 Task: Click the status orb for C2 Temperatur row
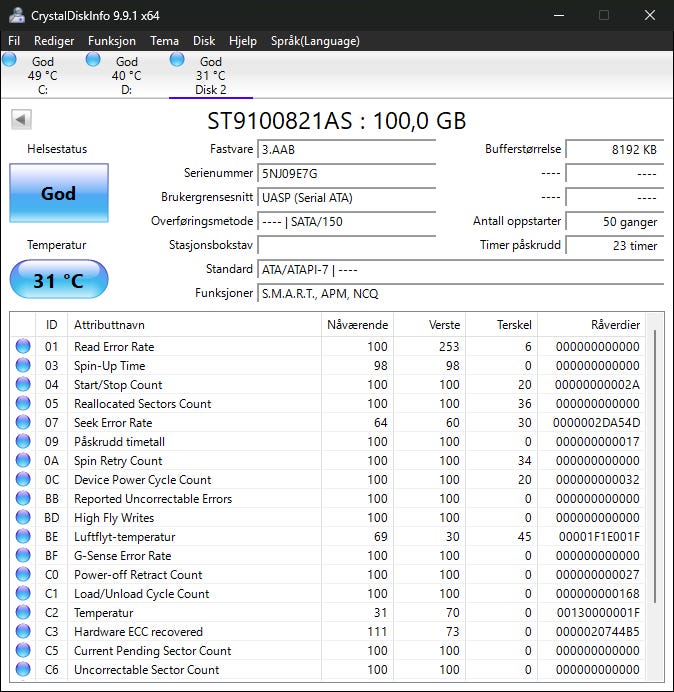point(23,612)
